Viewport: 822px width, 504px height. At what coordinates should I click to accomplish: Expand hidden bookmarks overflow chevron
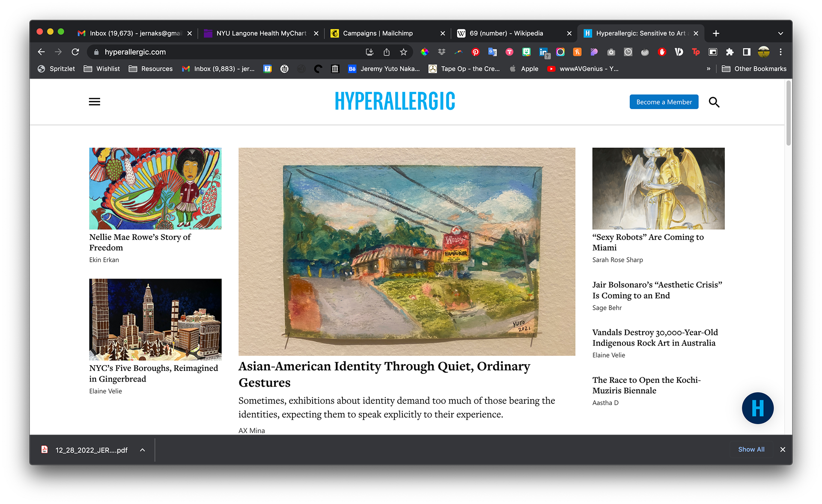[x=709, y=69]
